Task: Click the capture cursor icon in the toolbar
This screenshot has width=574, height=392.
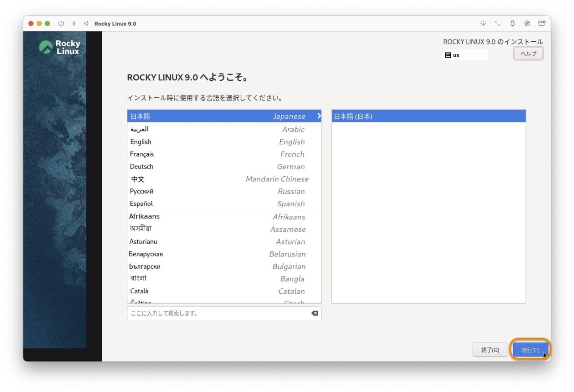Action: pos(483,23)
